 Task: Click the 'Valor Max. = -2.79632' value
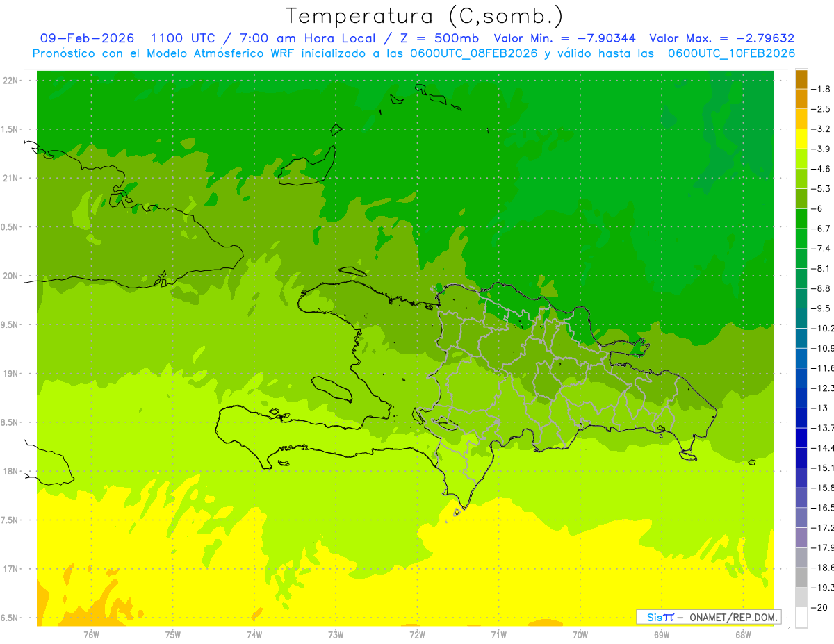click(721, 38)
